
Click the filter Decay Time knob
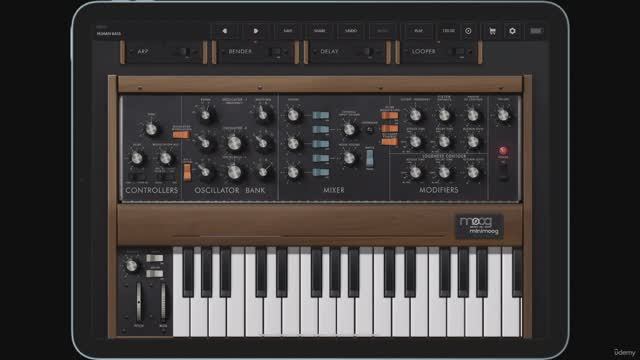click(x=444, y=142)
